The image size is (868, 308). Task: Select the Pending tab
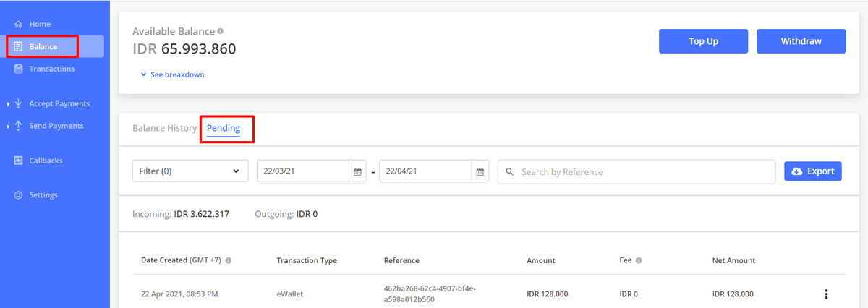(x=224, y=128)
